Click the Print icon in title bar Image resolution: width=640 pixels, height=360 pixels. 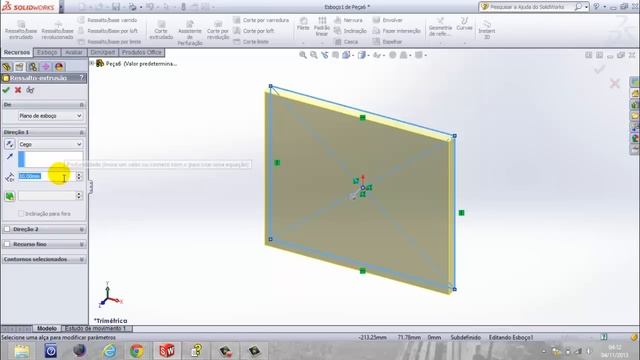pyautogui.click(x=132, y=7)
